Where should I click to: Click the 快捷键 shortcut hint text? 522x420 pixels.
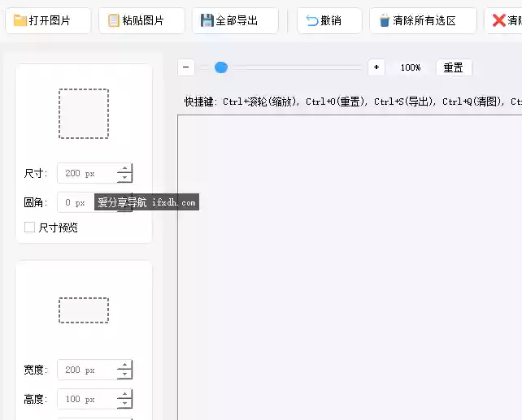tap(353, 102)
